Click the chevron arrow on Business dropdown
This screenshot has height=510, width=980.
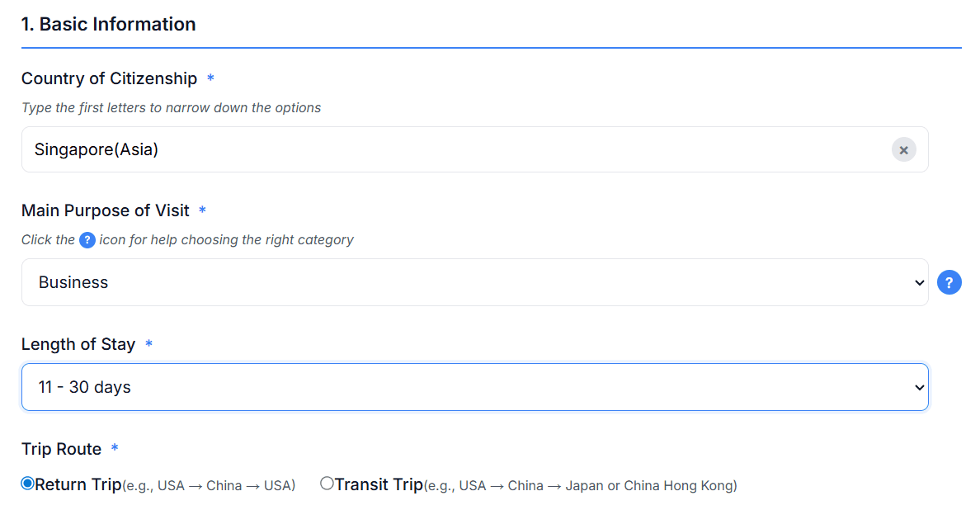(920, 282)
